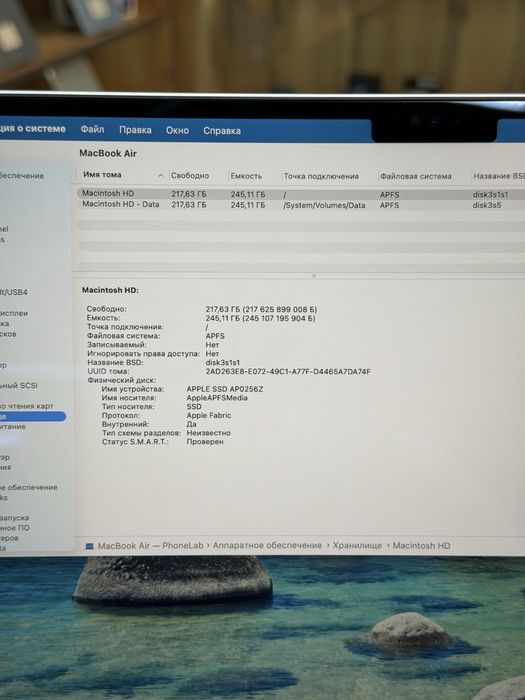
Task: Sort by the Название BSD column header
Action: (499, 176)
